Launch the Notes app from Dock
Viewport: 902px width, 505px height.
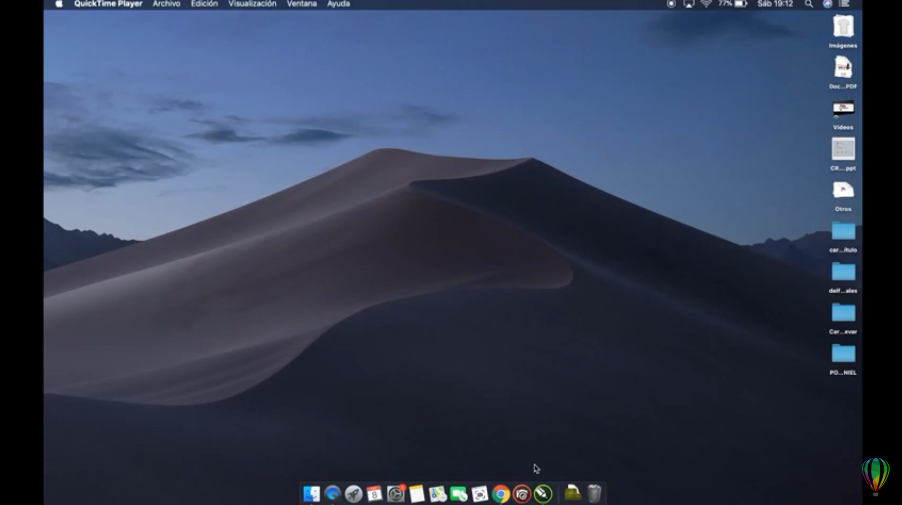pos(416,494)
